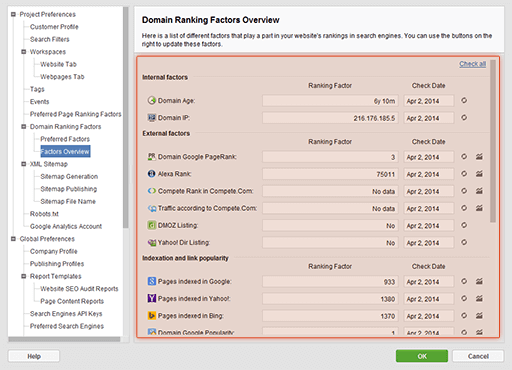Confirm with the green OK button

coord(422,356)
